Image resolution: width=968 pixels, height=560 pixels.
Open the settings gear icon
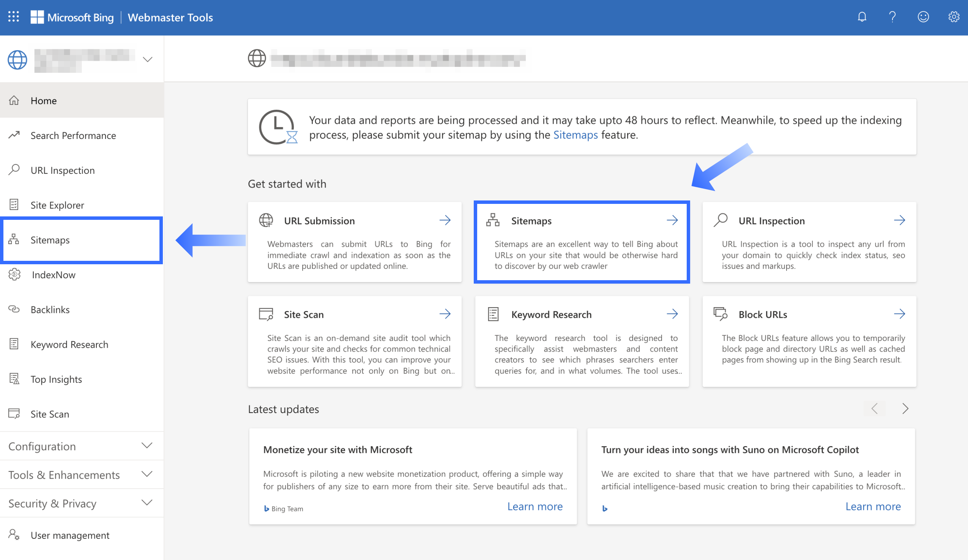pos(954,17)
